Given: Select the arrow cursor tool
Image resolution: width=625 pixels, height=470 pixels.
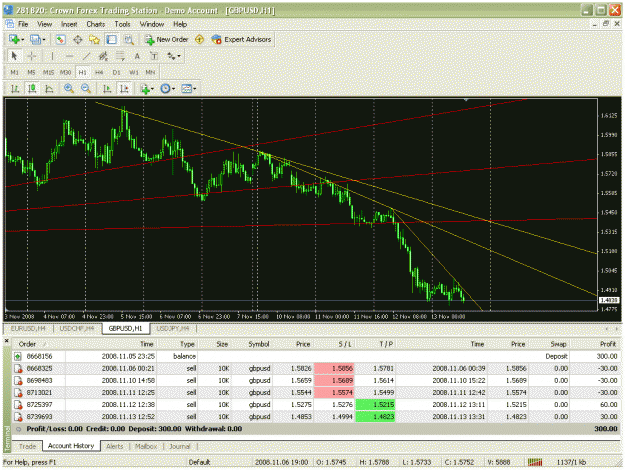Looking at the screenshot, I should [x=14, y=56].
